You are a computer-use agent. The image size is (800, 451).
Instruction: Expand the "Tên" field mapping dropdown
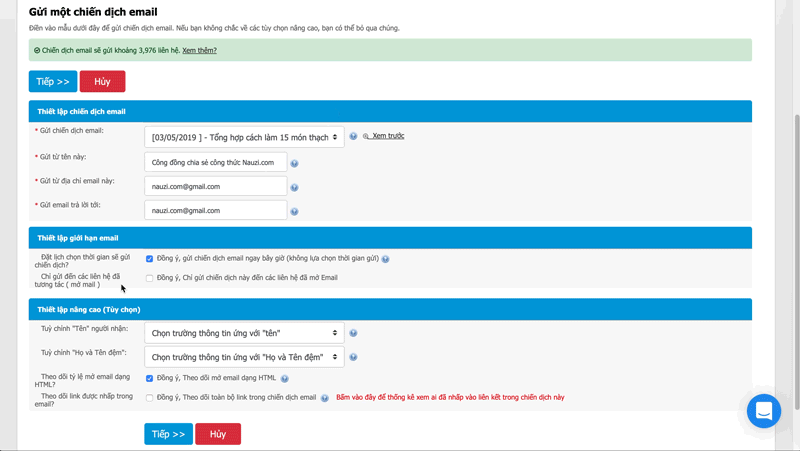point(244,333)
